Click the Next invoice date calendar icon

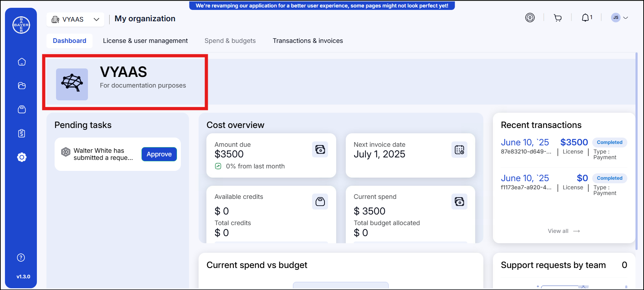click(459, 150)
